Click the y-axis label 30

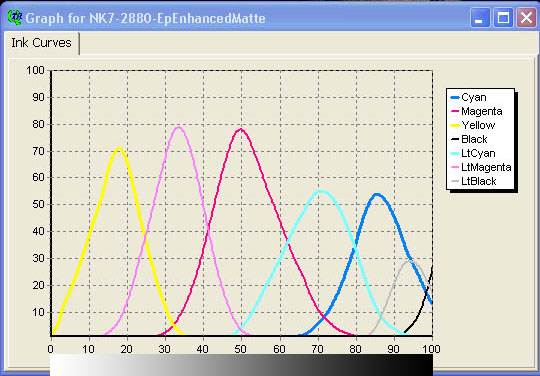tap(39, 258)
